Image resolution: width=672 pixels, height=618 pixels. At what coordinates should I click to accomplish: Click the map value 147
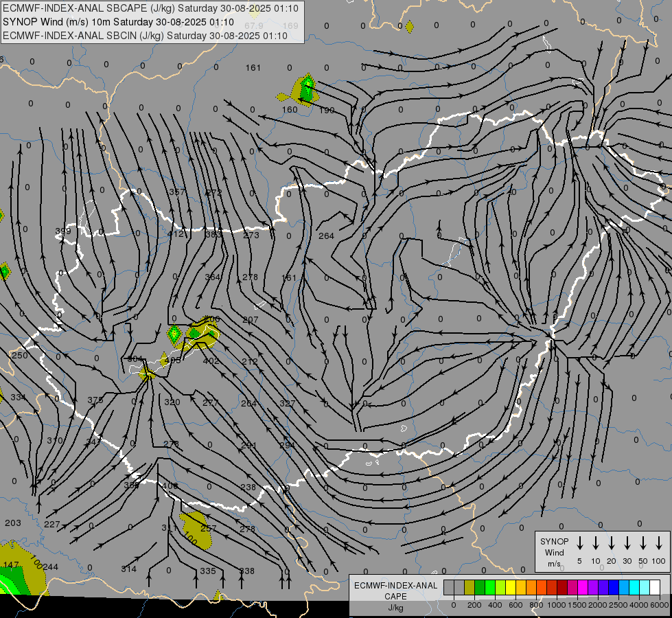(11, 565)
